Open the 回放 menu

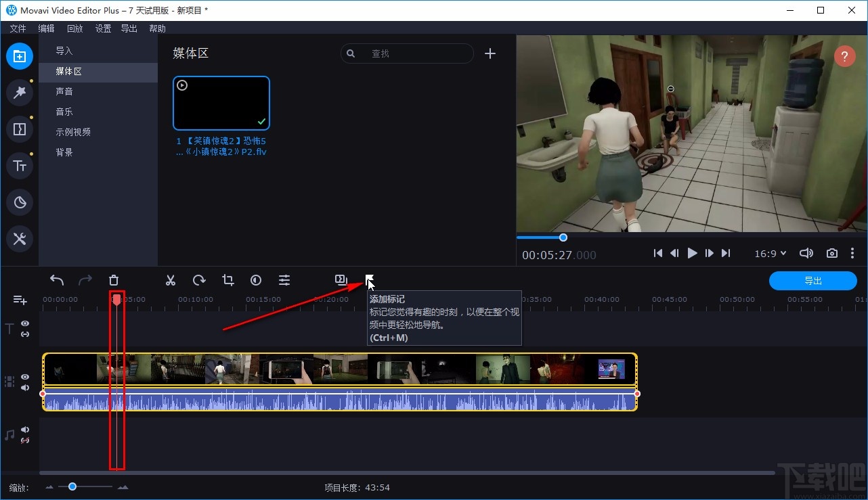[x=74, y=28]
